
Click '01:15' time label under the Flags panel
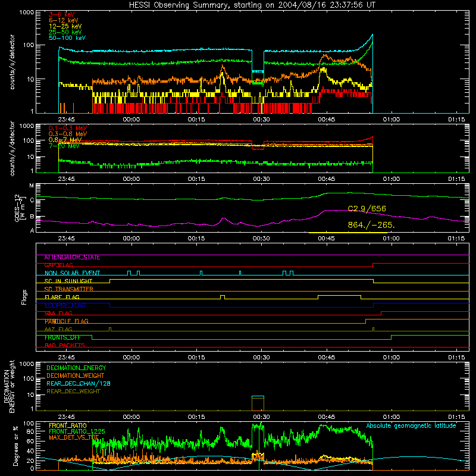click(456, 358)
